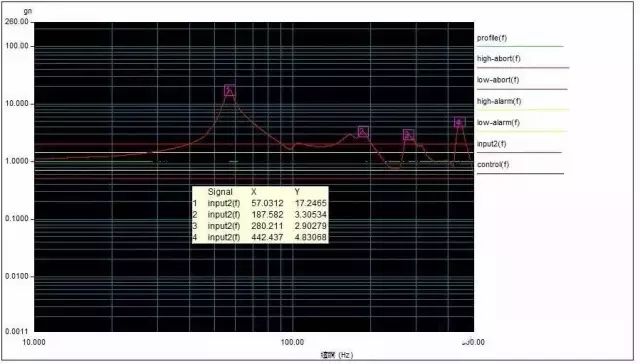Click peak marker 4 near 442 Hz
Image resolution: width=640 pixels, height=364 pixels.
click(460, 122)
